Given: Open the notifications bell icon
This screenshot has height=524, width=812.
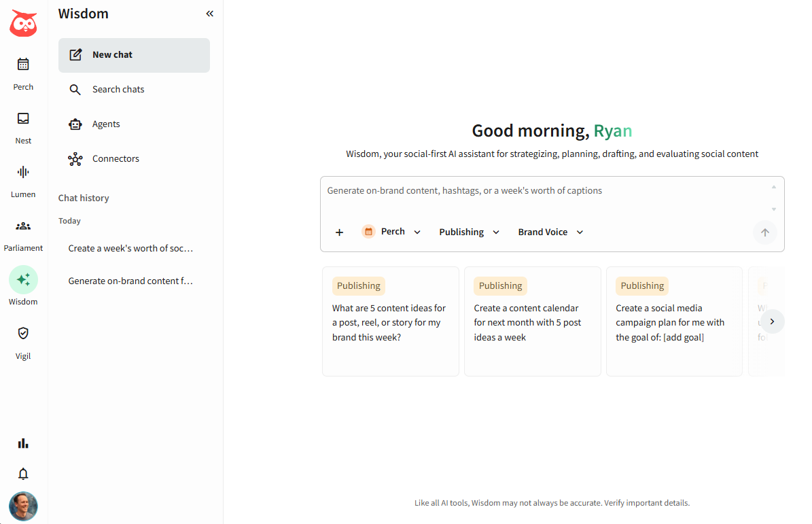Looking at the screenshot, I should (23, 474).
